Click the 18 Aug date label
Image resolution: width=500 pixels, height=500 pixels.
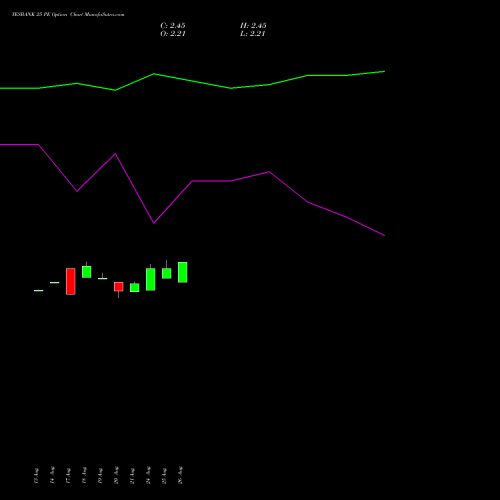pyautogui.click(x=84, y=475)
